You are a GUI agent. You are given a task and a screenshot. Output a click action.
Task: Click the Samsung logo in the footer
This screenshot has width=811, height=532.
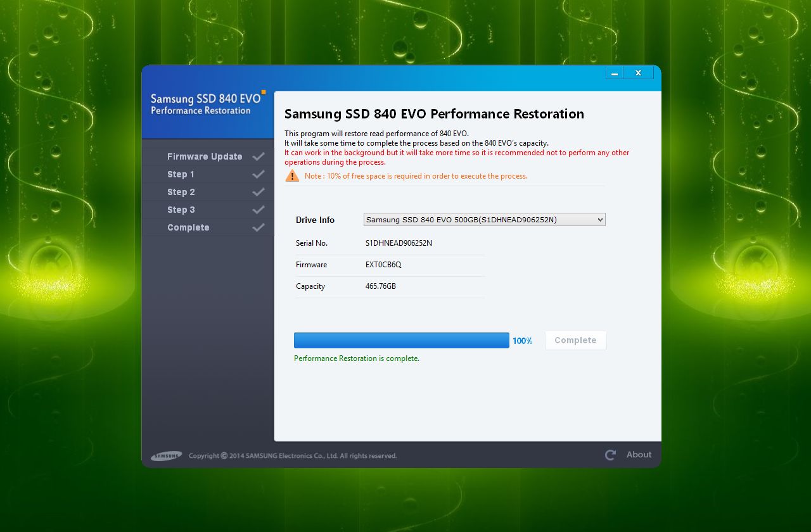[167, 456]
